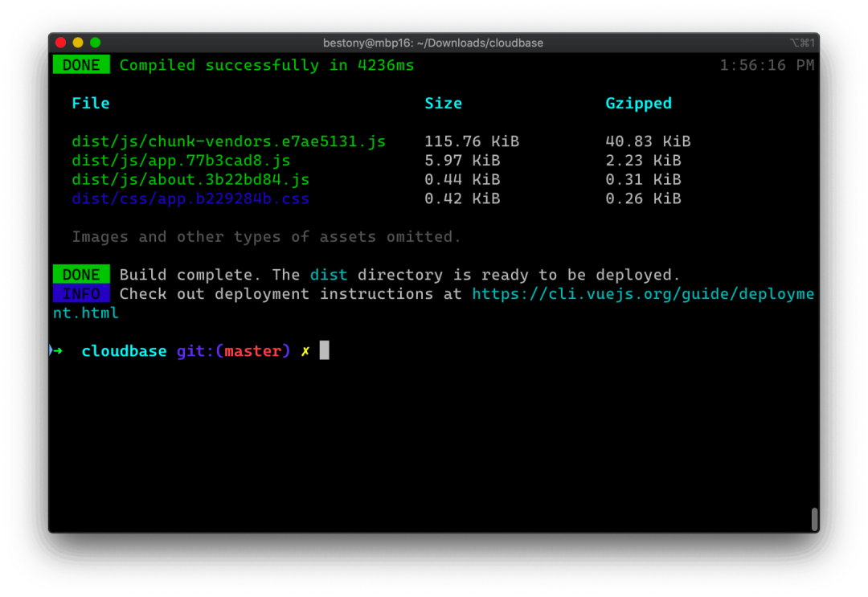
Task: Click the yellow ✗ dirty status mark
Action: pos(305,351)
